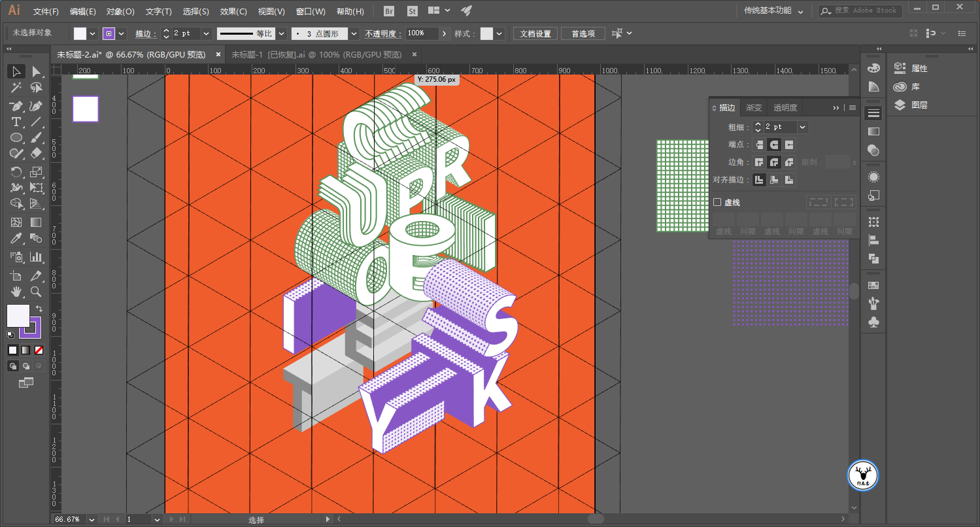This screenshot has height=527, width=980.
Task: Launch Adobe Bridge with the Br icon
Action: point(389,11)
